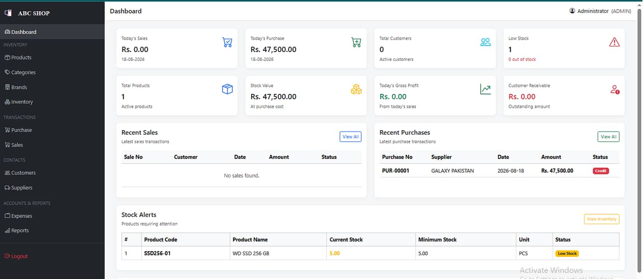Image resolution: width=644 pixels, height=279 pixels.
Task: Click the red warning triangle on Low Stock
Action: (614, 42)
